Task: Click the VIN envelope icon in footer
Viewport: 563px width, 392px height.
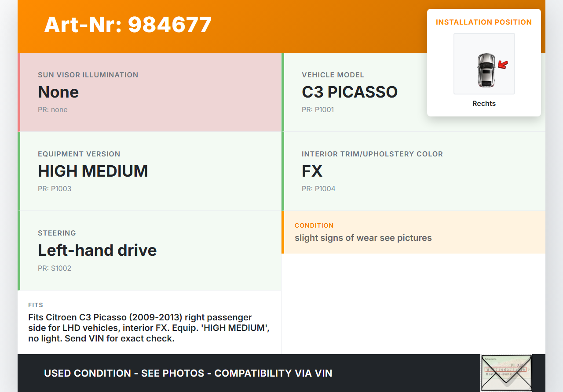Action: pyautogui.click(x=506, y=373)
